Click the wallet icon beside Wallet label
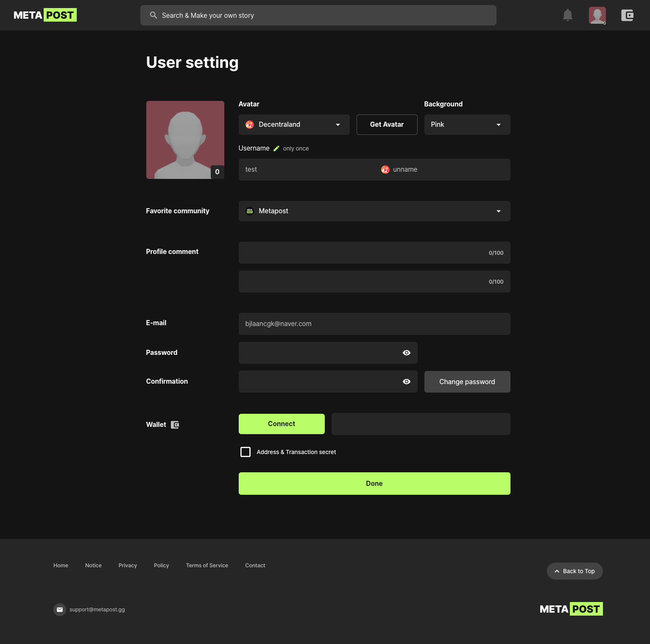Image resolution: width=650 pixels, height=644 pixels. [175, 425]
